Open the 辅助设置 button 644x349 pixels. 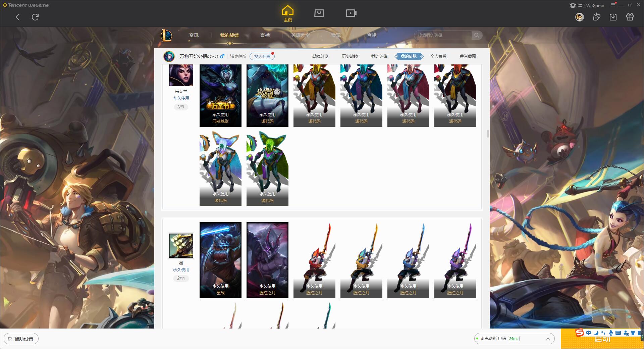coord(21,339)
